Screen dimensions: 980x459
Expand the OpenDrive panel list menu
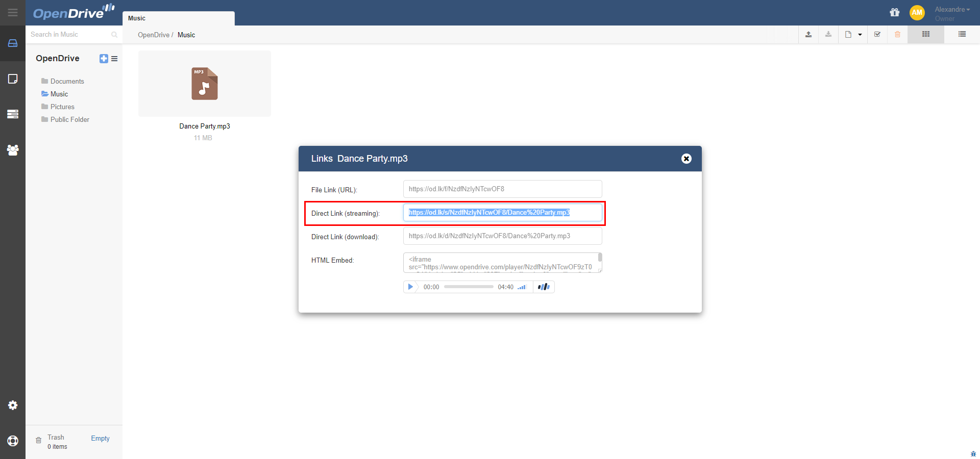(114, 59)
